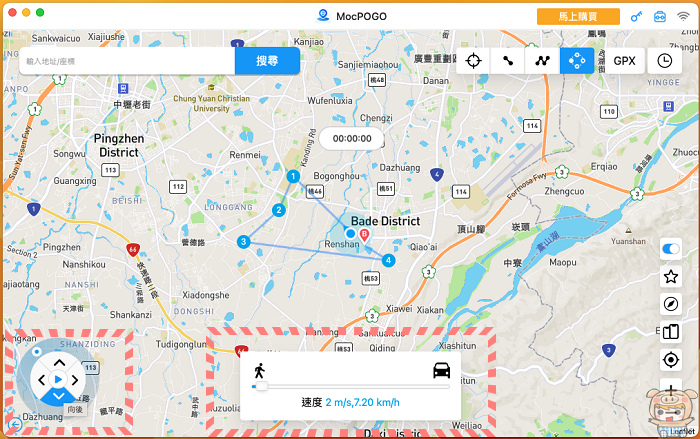Select the multi-spot route mode icon
Image resolution: width=700 pixels, height=439 pixels.
coord(542,61)
